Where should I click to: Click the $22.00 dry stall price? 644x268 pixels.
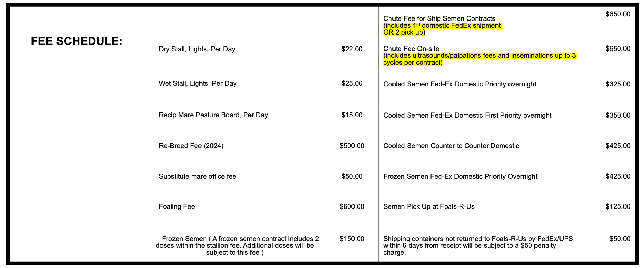coord(352,49)
